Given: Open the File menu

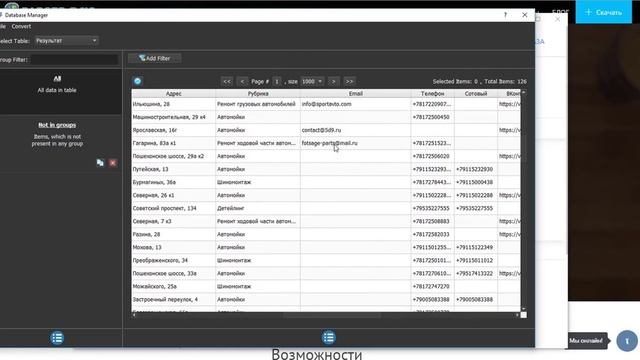Looking at the screenshot, I should coord(2,26).
